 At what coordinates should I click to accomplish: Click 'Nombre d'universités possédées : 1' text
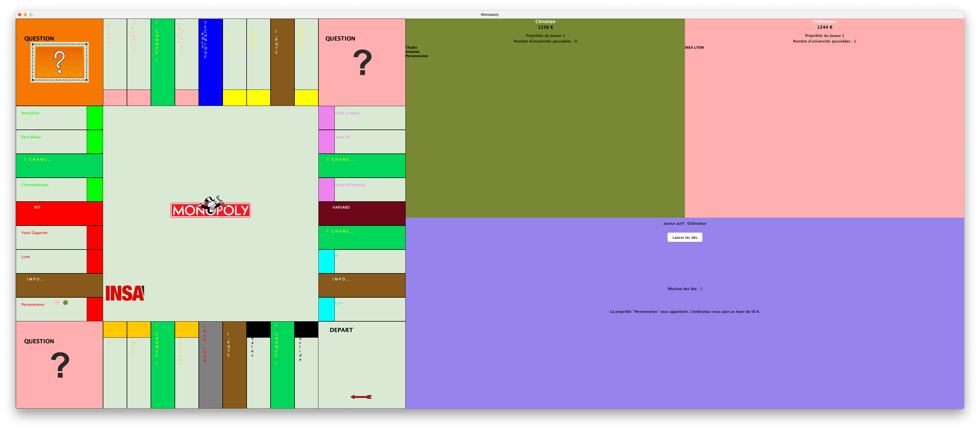[x=824, y=41]
